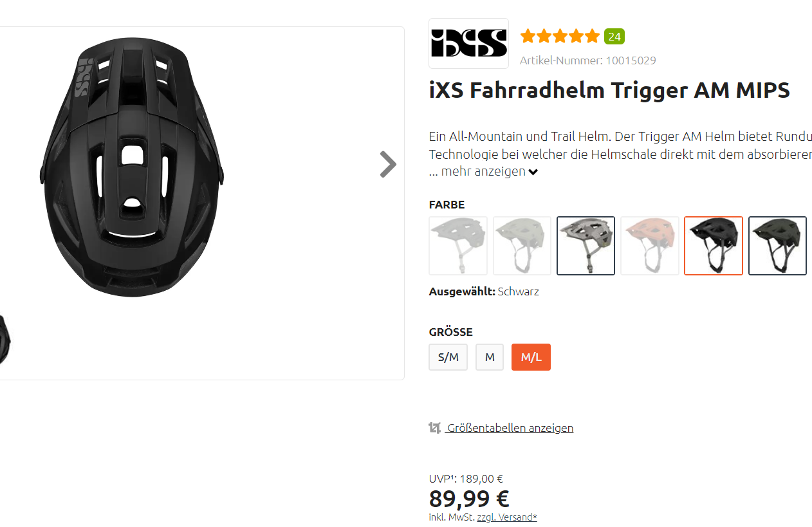
Task: Show next product image with right chevron
Action: click(x=388, y=164)
